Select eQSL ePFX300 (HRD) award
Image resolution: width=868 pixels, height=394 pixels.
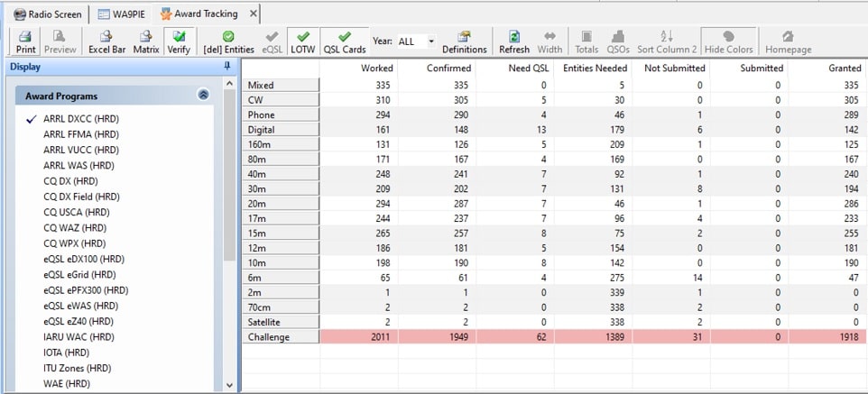86,290
